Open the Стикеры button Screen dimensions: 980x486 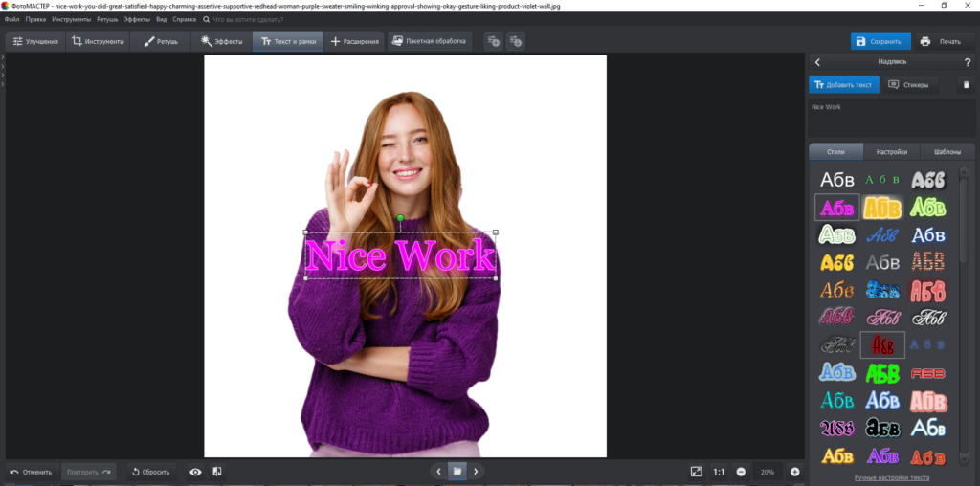[x=911, y=85]
